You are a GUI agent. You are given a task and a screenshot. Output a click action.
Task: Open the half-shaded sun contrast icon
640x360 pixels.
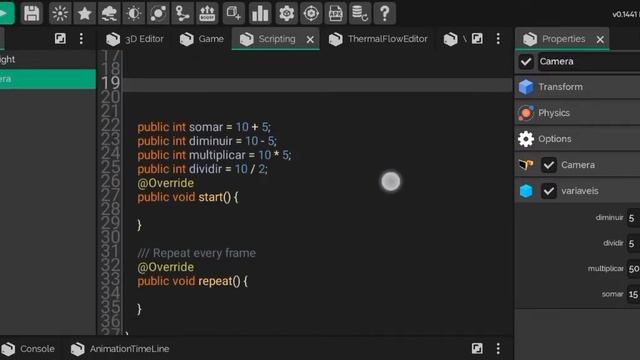tap(133, 13)
